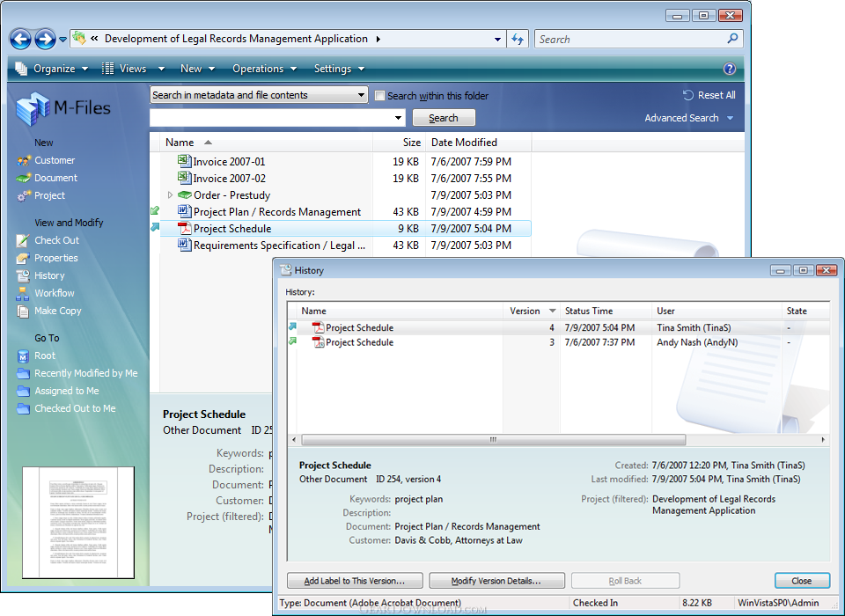845x616 pixels.
Task: Click the History list horizontal scrollbar
Action: 558,440
